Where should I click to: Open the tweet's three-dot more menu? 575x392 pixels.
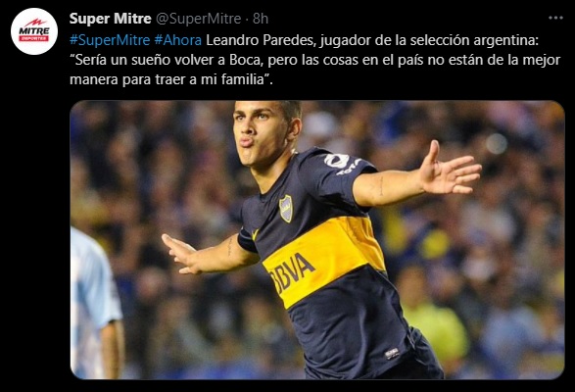tap(555, 18)
